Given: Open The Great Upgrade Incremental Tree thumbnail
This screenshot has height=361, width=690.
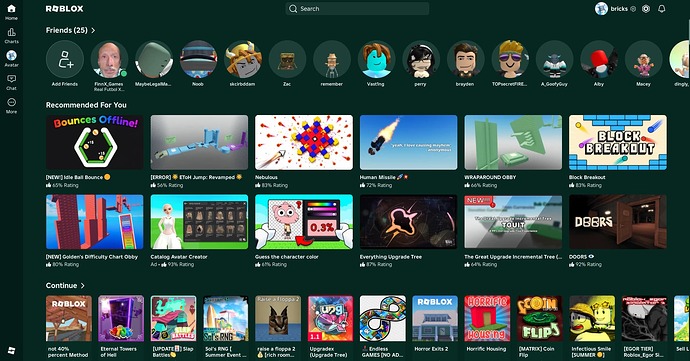Looking at the screenshot, I should [x=513, y=222].
